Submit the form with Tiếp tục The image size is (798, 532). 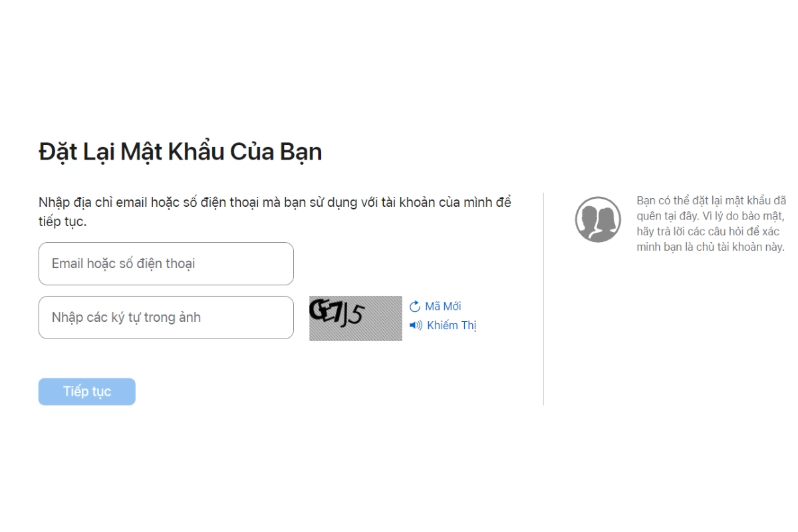86,391
